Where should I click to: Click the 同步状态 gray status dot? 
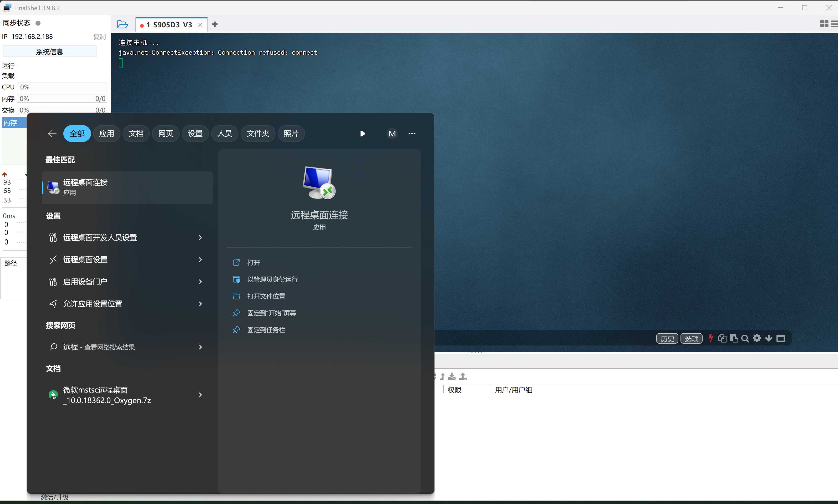tap(38, 23)
